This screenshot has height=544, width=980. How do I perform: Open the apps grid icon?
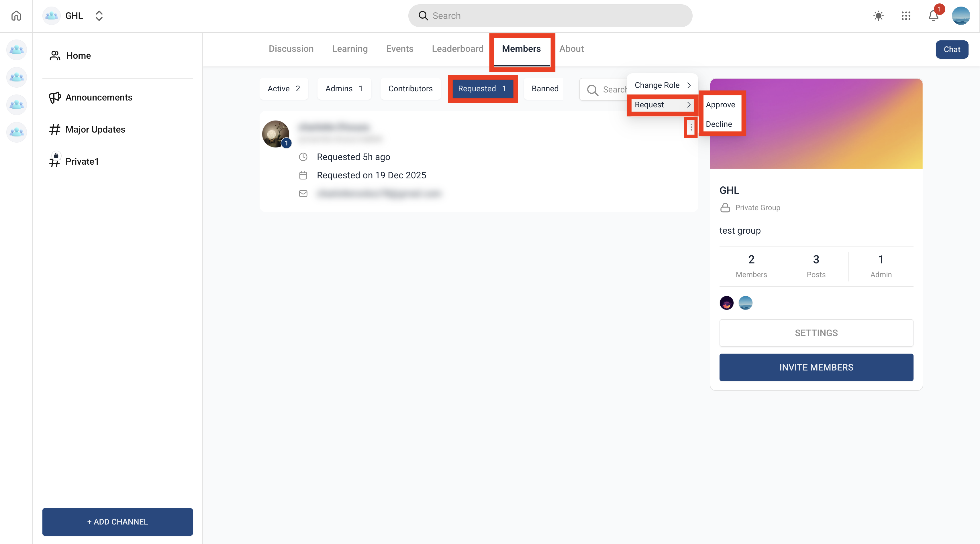pos(906,15)
